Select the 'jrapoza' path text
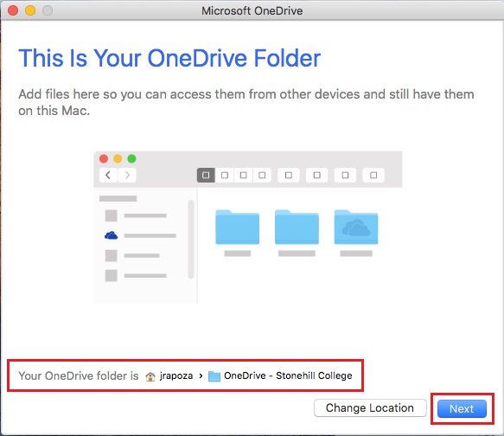Image resolution: width=504 pixels, height=436 pixels. point(176,375)
